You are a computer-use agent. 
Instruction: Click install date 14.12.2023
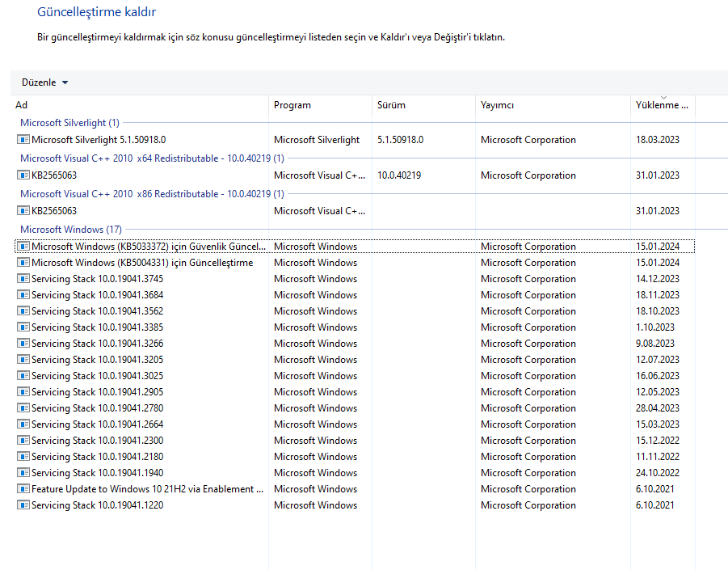click(658, 279)
